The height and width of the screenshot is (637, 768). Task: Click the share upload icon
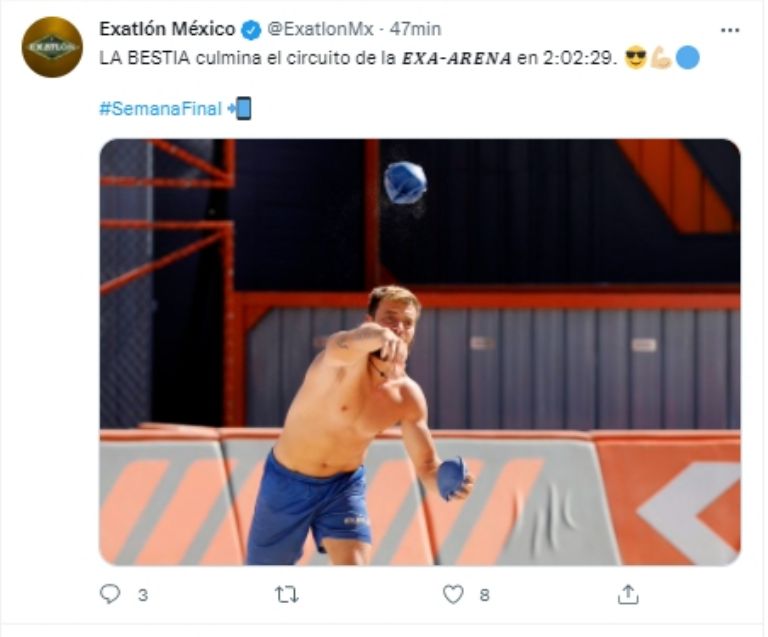pyautogui.click(x=627, y=594)
